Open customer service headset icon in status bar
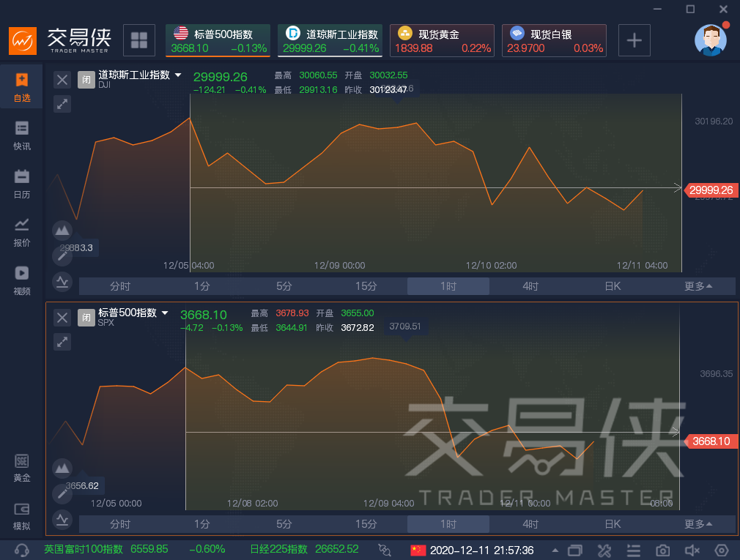Screen dimensions: 740x560 (22, 550)
